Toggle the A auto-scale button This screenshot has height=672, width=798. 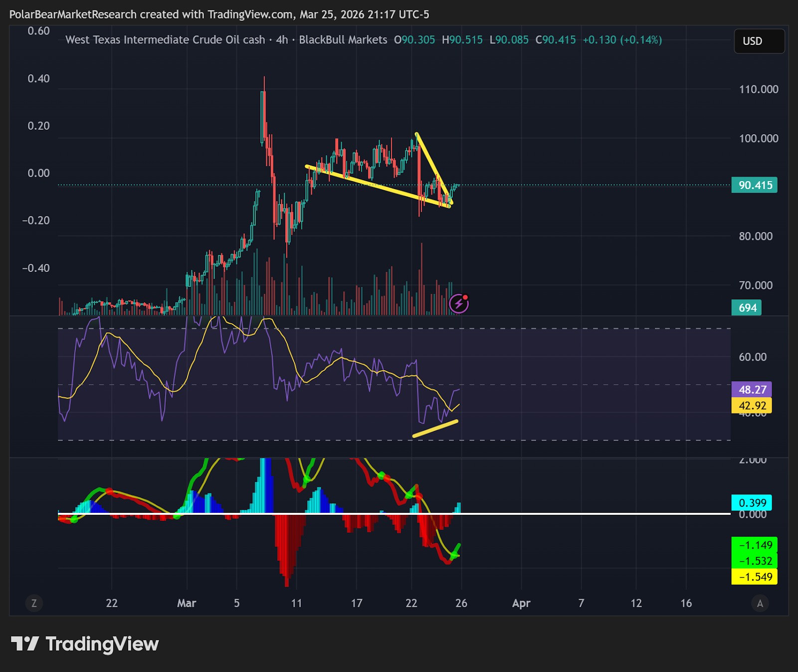760,603
